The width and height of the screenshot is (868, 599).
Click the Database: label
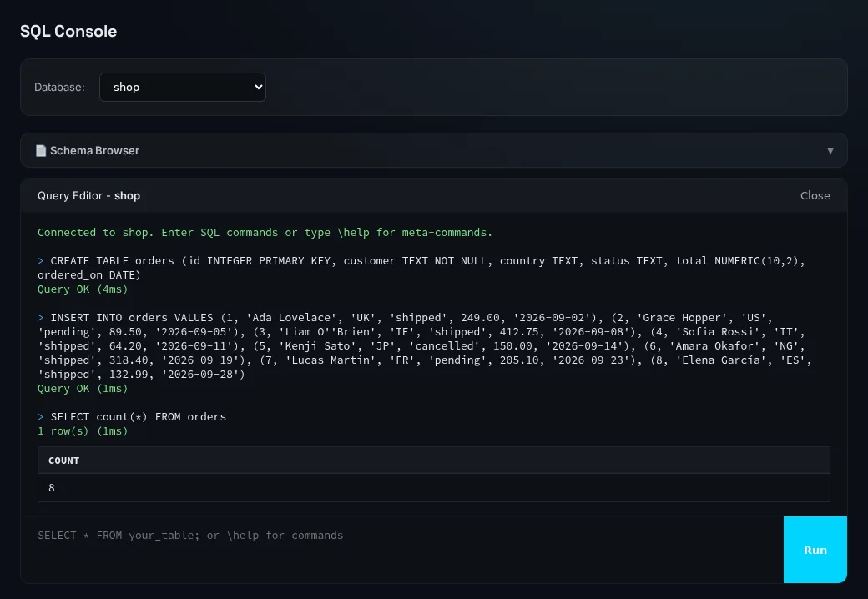tap(59, 87)
